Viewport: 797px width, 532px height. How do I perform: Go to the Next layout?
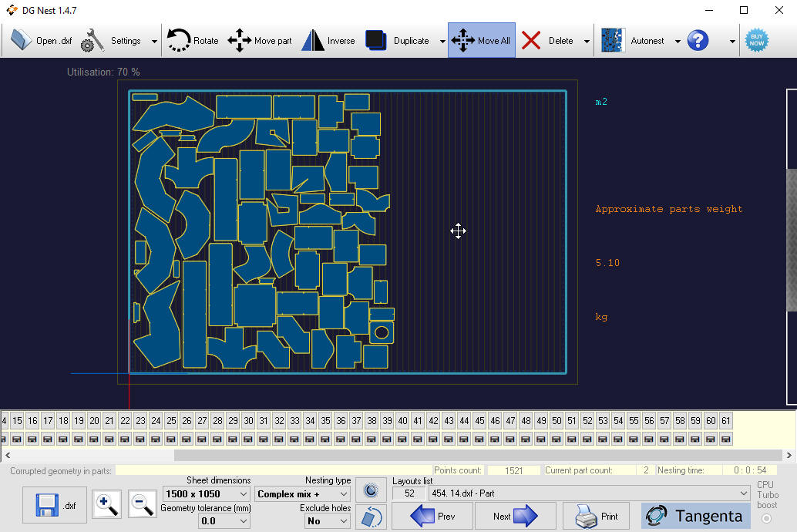click(515, 516)
